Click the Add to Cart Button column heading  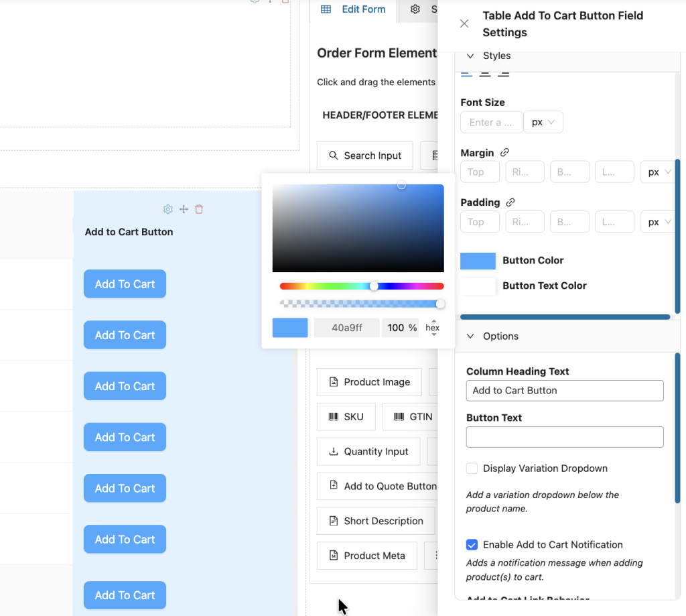point(129,232)
